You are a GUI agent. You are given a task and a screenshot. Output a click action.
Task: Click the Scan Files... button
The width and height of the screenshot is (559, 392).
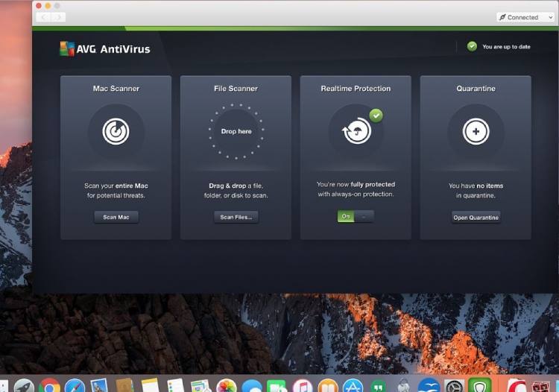[236, 217]
